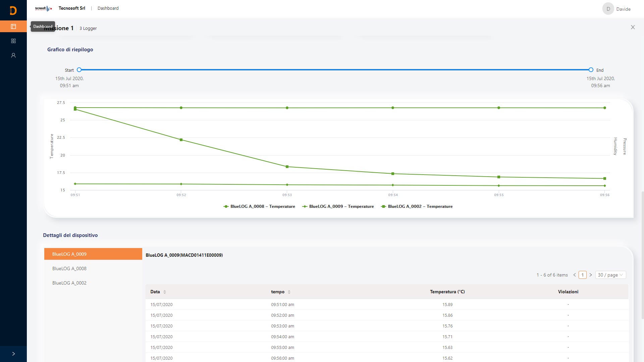Click the 1 - 6 of 6 items text
The image size is (644, 362).
coord(552,275)
